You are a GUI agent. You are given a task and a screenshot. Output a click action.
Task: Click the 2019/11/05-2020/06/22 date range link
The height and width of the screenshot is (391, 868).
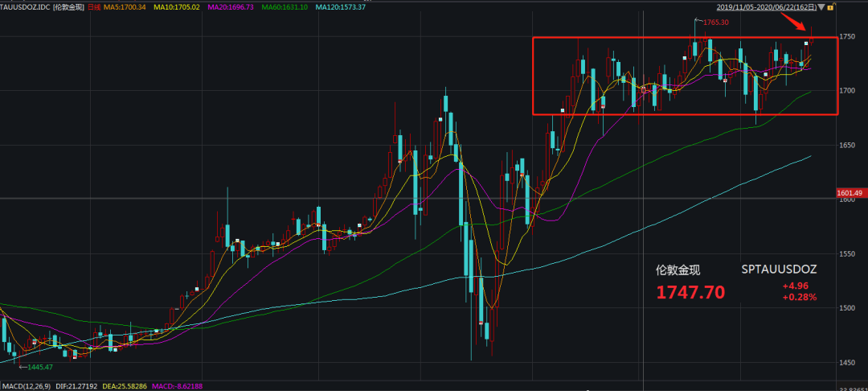[766, 6]
